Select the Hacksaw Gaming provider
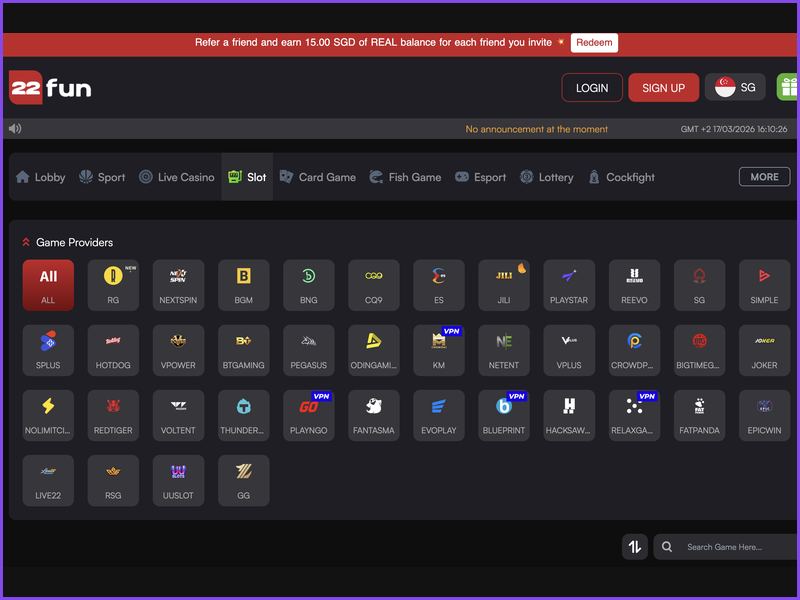 (x=569, y=414)
